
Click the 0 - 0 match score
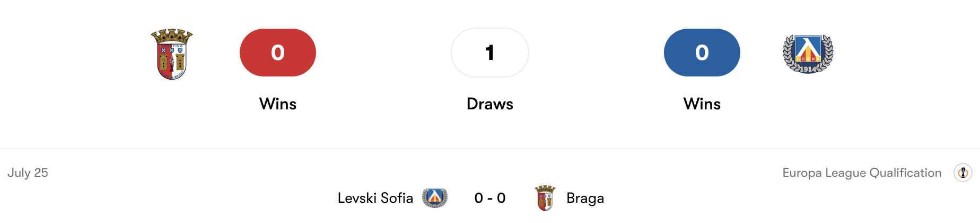point(490,198)
